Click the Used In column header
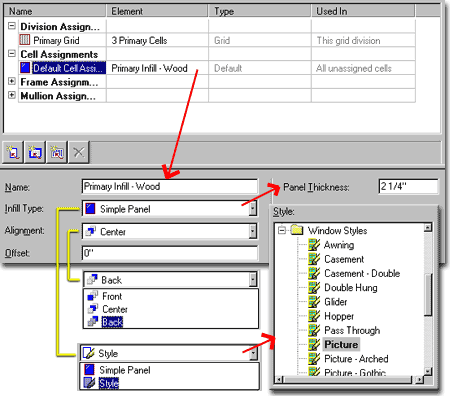The width and height of the screenshot is (450, 396). [363, 11]
